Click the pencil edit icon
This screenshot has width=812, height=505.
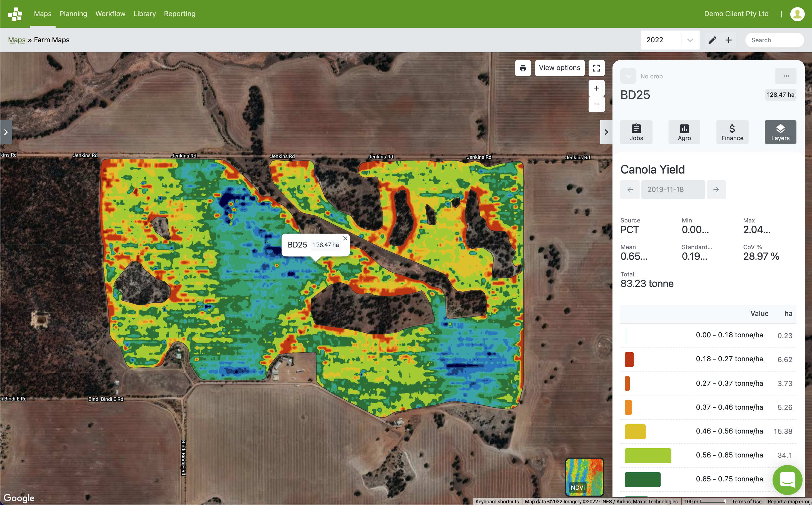click(x=712, y=40)
